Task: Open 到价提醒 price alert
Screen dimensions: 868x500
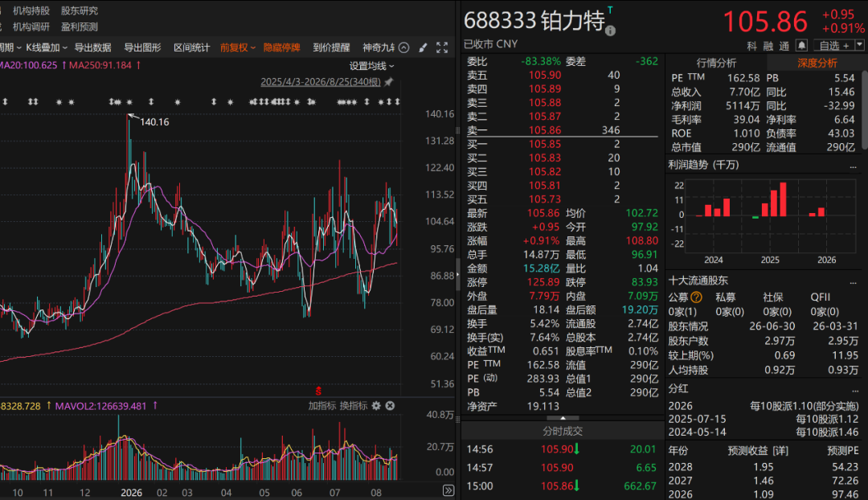Action: click(331, 47)
